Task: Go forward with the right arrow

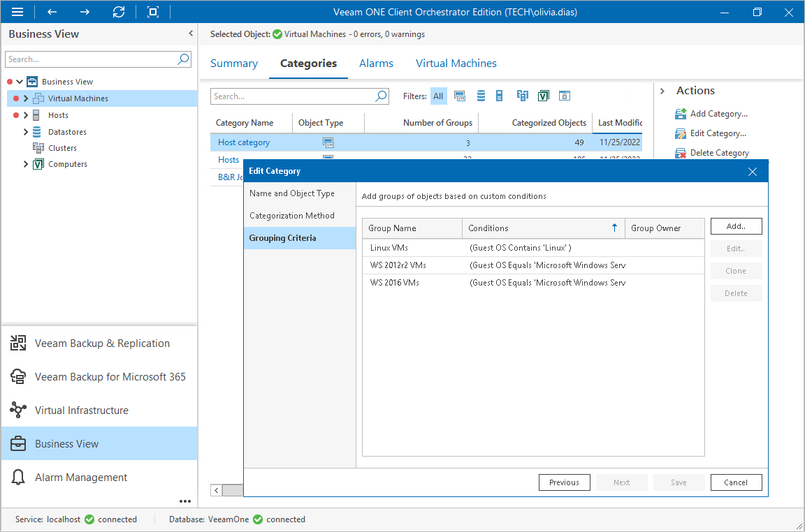Action: [85, 12]
